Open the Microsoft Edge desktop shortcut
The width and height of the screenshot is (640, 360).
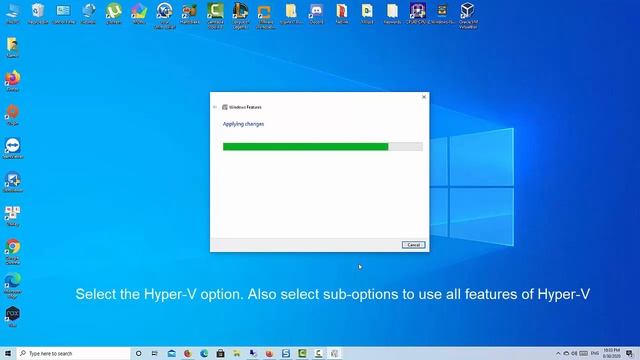(x=13, y=285)
